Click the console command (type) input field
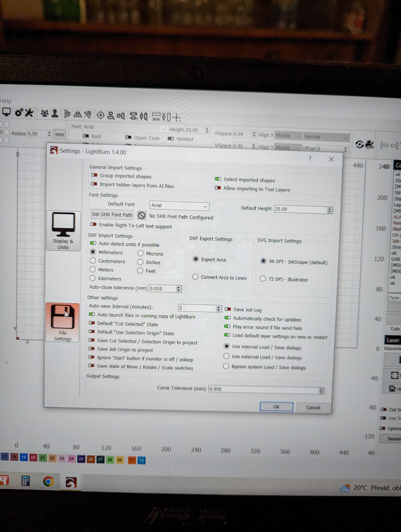401x532 pixels. [x=394, y=298]
